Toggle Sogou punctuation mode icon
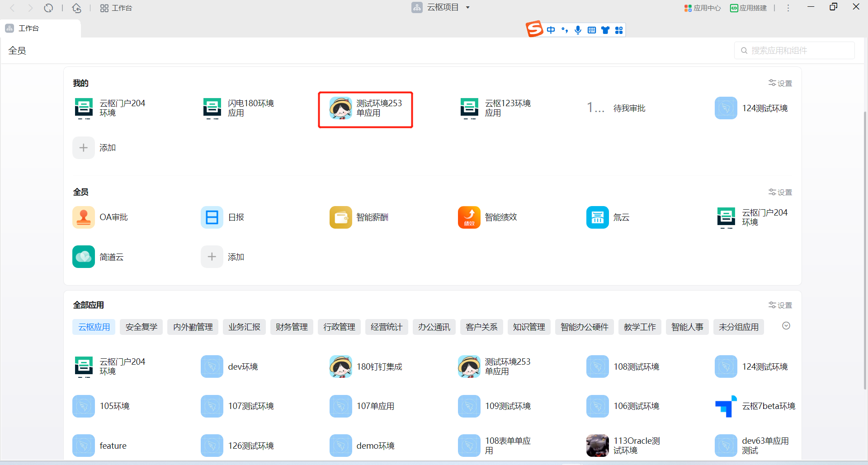The height and width of the screenshot is (465, 868). (564, 30)
